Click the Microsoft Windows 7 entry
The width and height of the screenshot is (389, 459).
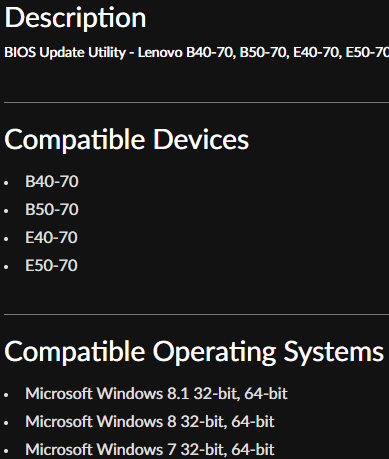tap(150, 450)
